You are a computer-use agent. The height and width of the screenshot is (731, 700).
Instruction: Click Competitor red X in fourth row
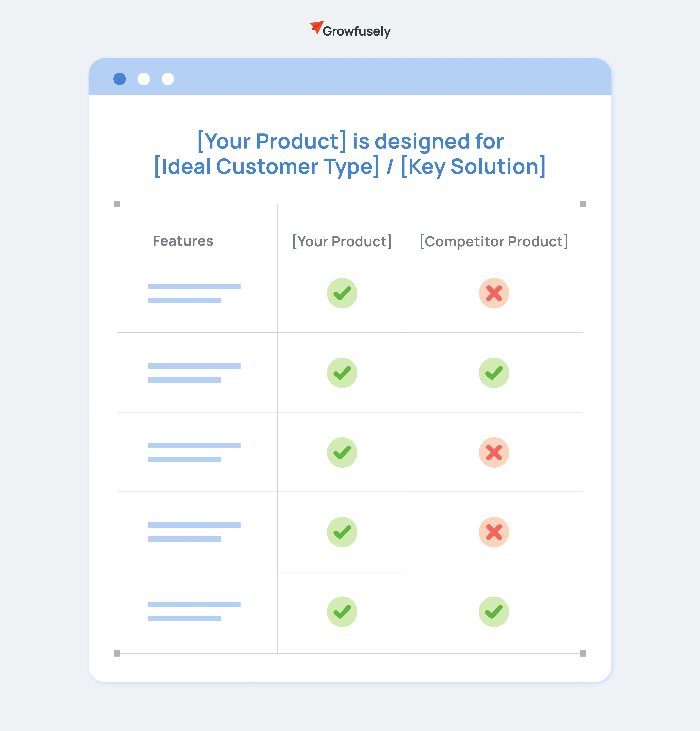click(x=494, y=532)
